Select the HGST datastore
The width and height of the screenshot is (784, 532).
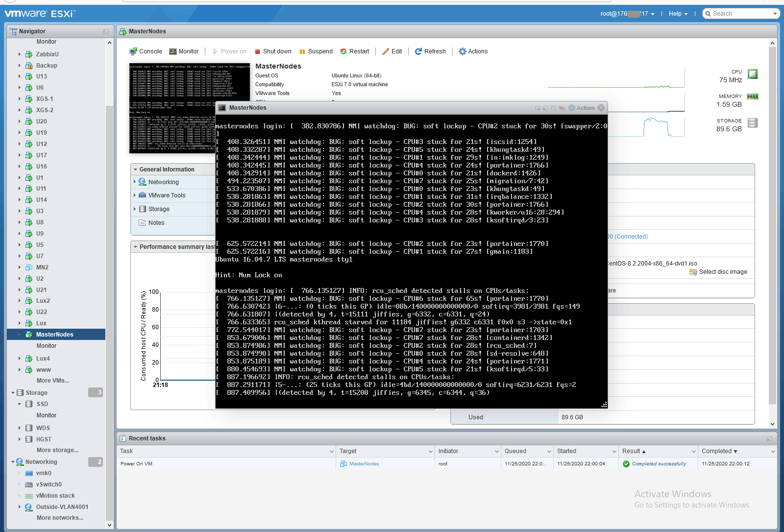pos(44,439)
